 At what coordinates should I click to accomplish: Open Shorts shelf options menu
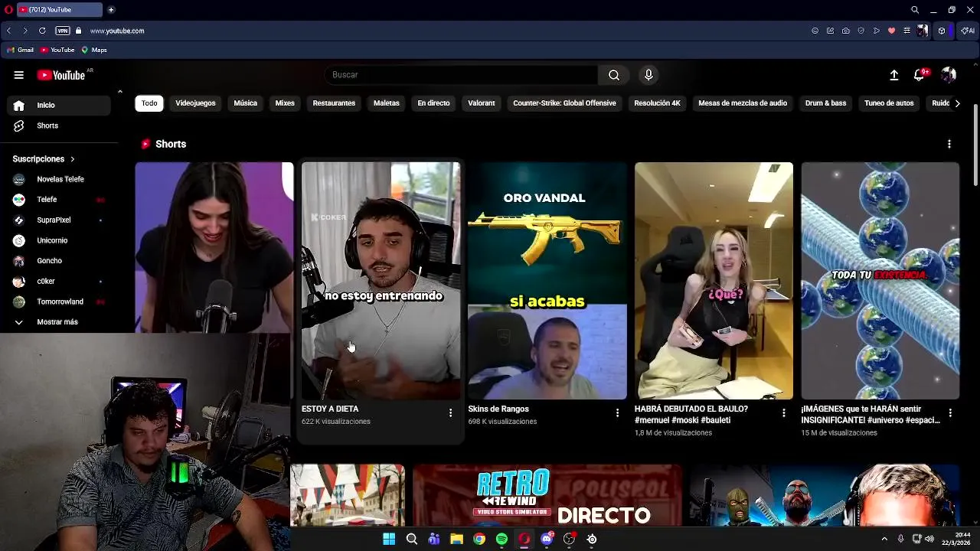[949, 144]
